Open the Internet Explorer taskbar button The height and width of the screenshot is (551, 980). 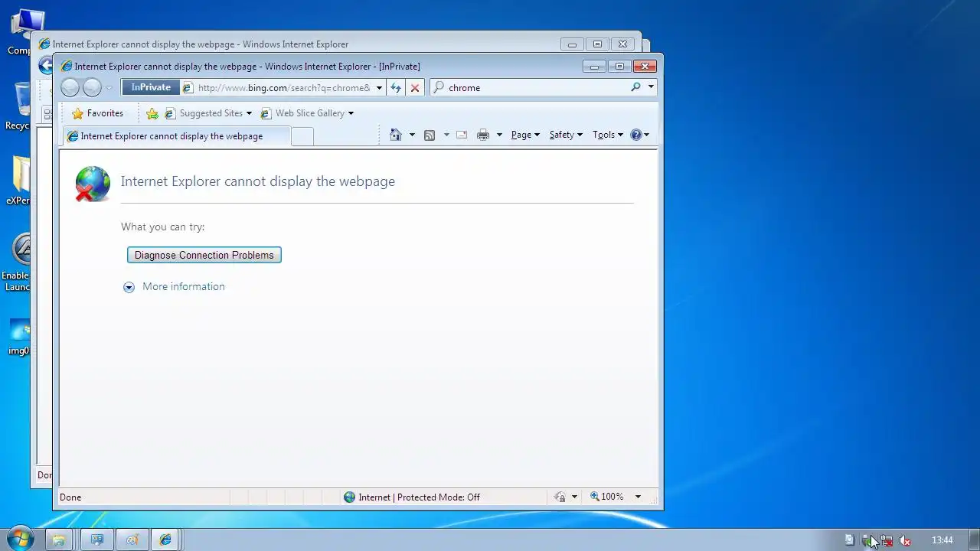tap(165, 540)
